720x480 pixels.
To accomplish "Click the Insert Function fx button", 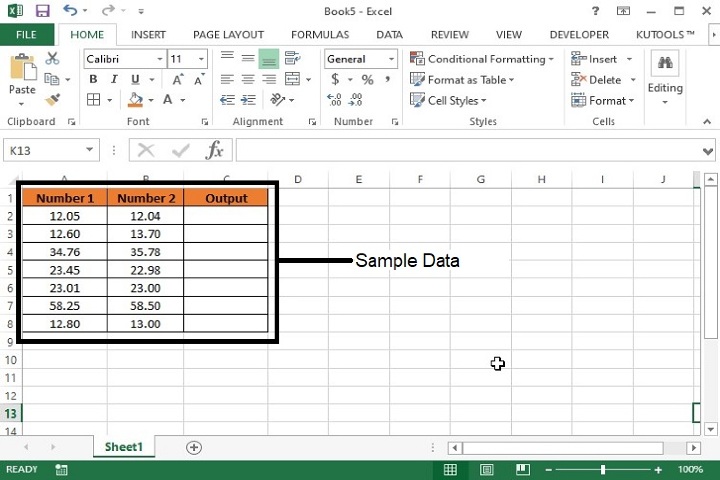I will pos(215,150).
